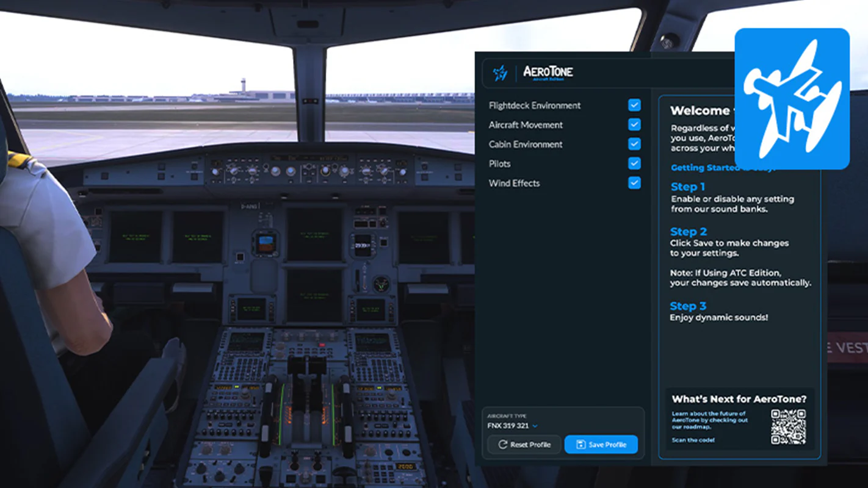
Task: Click the "Pilots" label text
Action: 499,164
